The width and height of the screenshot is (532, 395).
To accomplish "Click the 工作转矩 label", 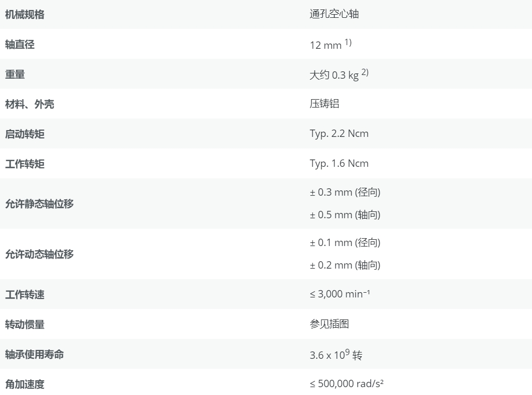I will (25, 164).
